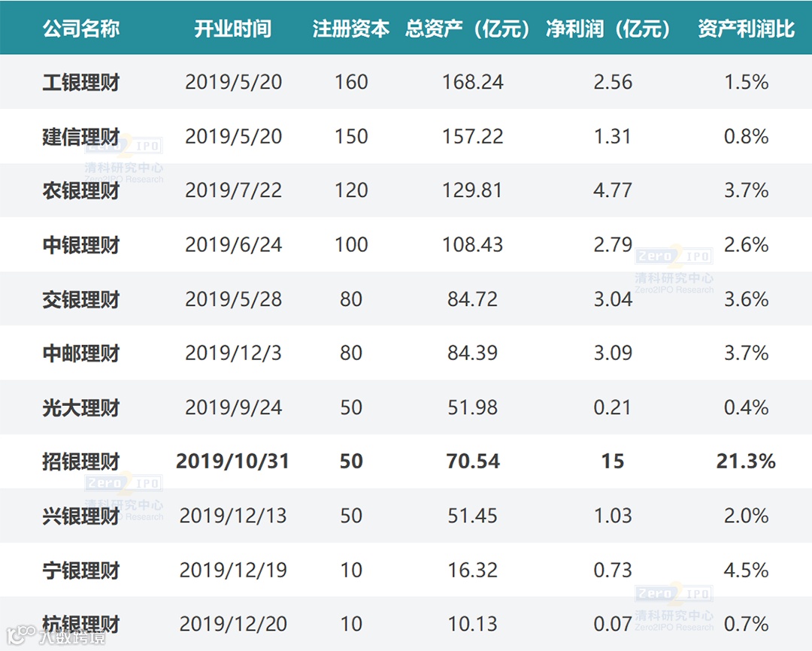Click total assets value 129.81
This screenshot has height=651, width=812.
click(x=472, y=191)
